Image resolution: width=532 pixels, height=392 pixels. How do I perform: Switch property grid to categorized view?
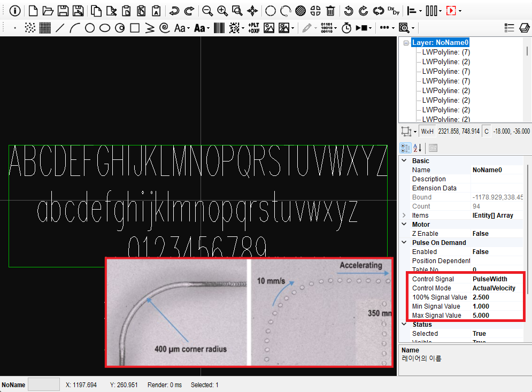click(405, 148)
